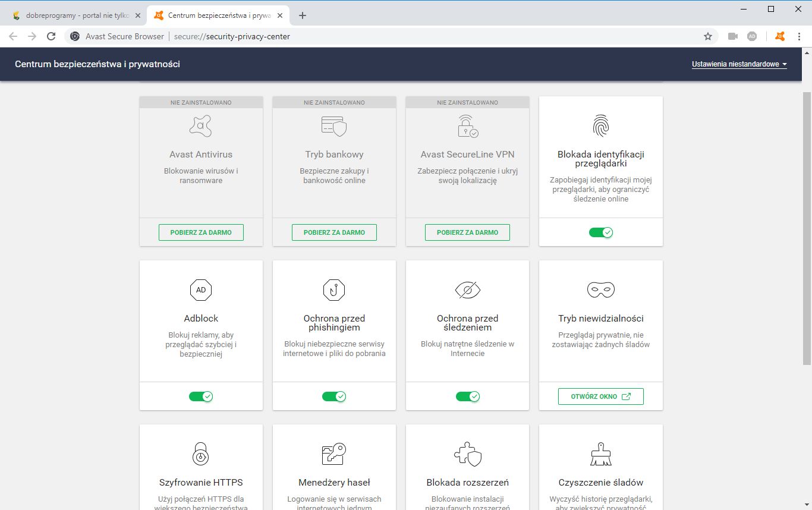
Task: Click the Blokada identyfikacji przeglądarki title
Action: coord(601,159)
